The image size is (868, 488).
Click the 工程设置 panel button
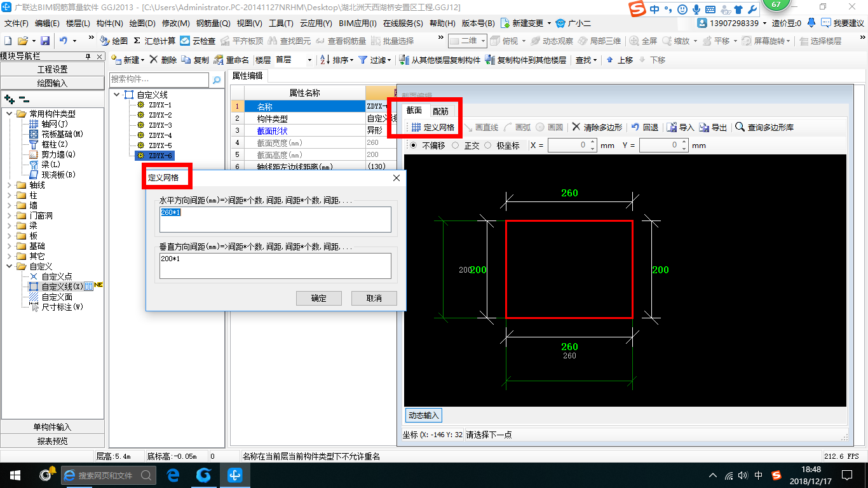pos(52,69)
